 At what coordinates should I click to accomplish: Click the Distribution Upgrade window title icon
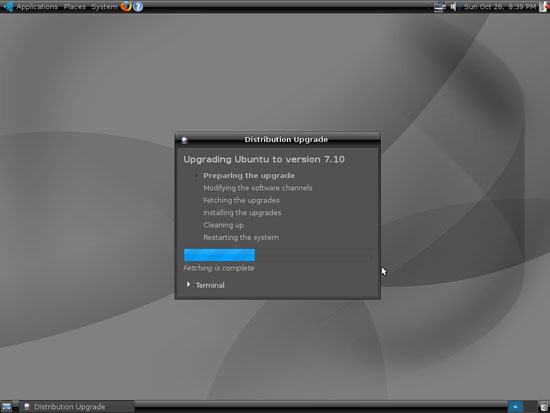tap(184, 140)
